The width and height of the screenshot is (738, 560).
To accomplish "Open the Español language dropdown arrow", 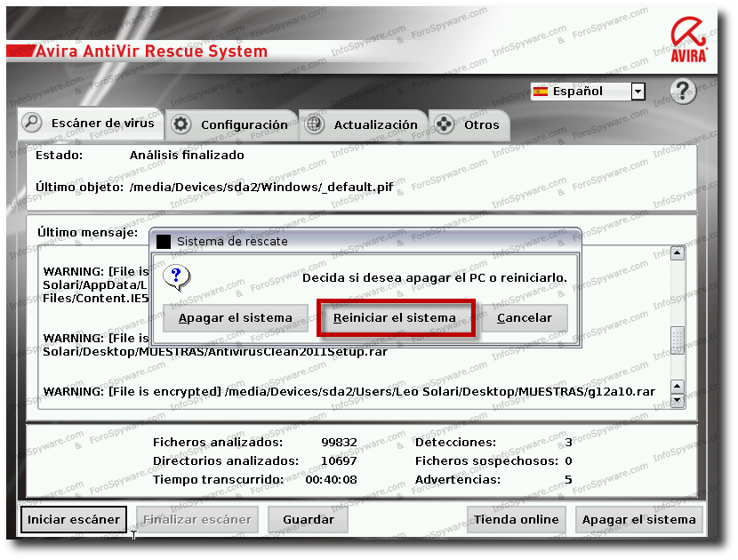I will [x=638, y=91].
